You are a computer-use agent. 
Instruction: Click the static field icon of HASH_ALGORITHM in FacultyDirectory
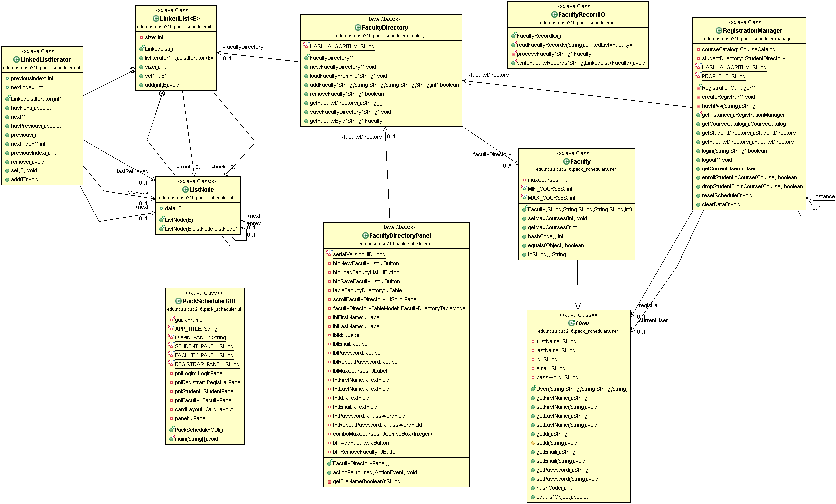point(305,44)
